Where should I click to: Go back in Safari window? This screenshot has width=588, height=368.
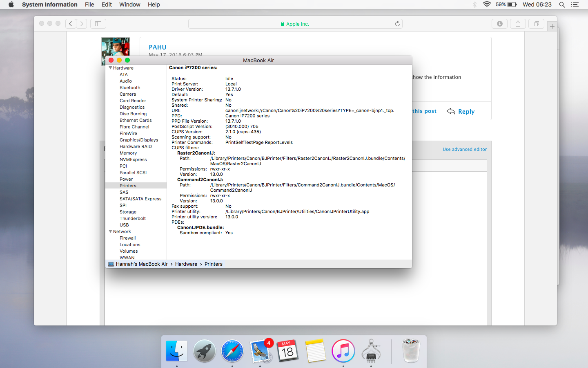[71, 24]
